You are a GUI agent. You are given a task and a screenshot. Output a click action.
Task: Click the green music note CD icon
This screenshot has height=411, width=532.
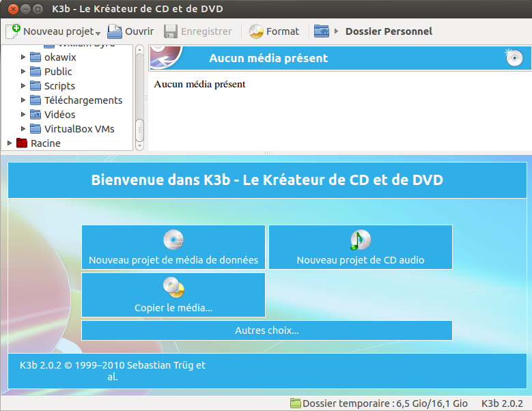[x=361, y=240]
